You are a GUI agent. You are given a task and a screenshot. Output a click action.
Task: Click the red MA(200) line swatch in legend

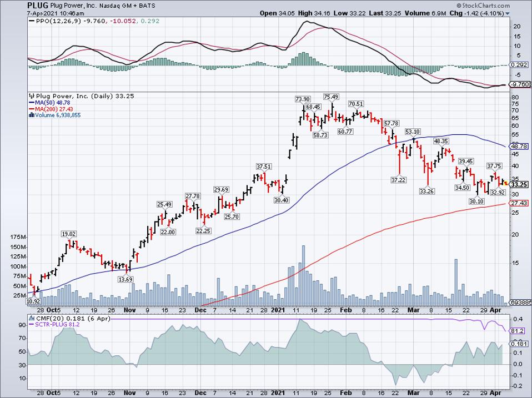click(32, 109)
